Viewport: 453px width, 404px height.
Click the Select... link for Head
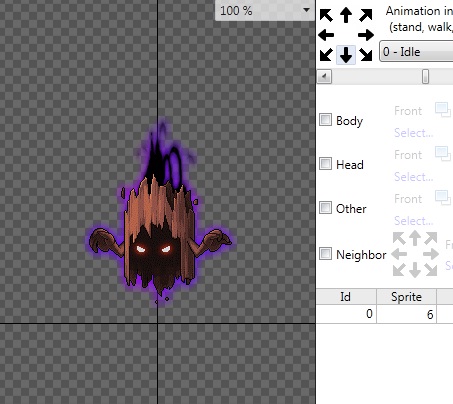click(x=414, y=177)
